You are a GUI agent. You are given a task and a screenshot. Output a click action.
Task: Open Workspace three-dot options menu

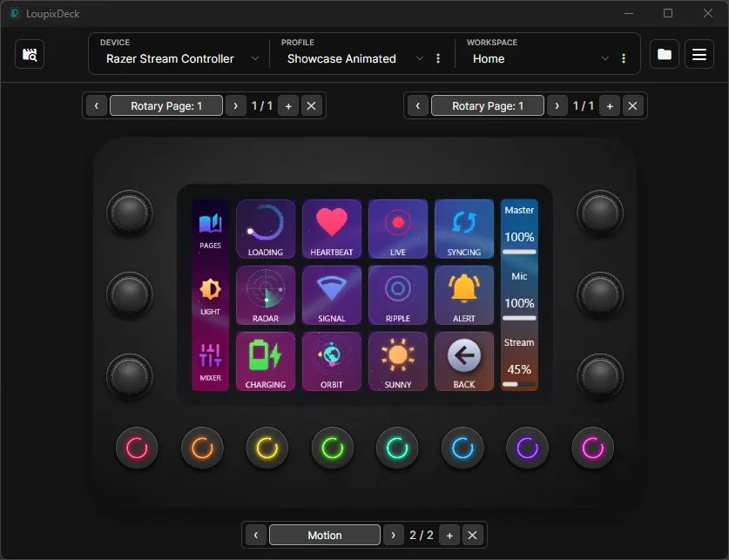(624, 58)
